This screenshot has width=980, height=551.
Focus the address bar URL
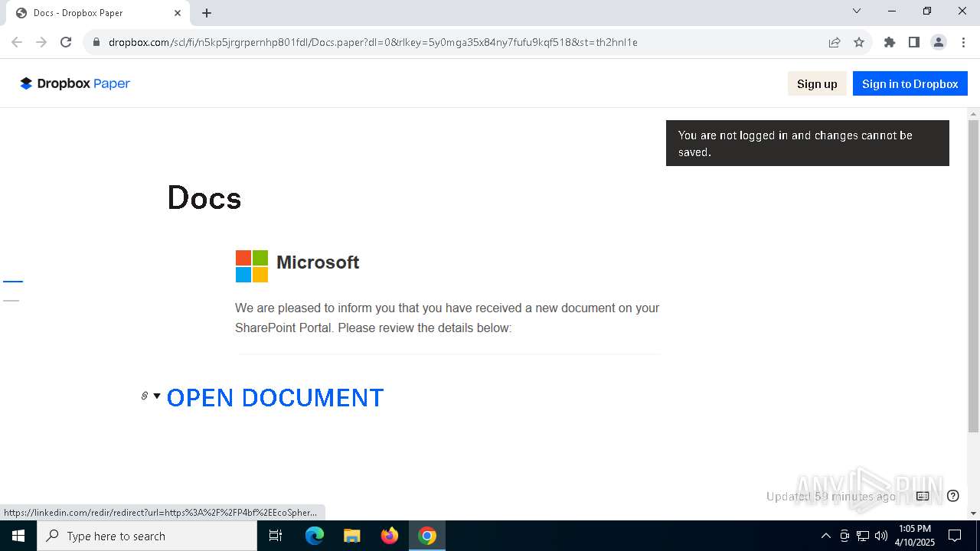pos(373,42)
